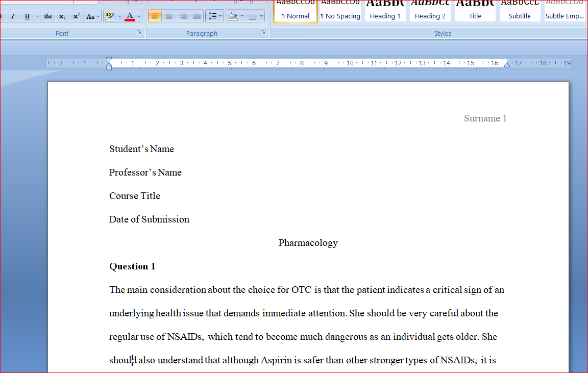
Task: Apply red font color
Action: click(x=130, y=16)
